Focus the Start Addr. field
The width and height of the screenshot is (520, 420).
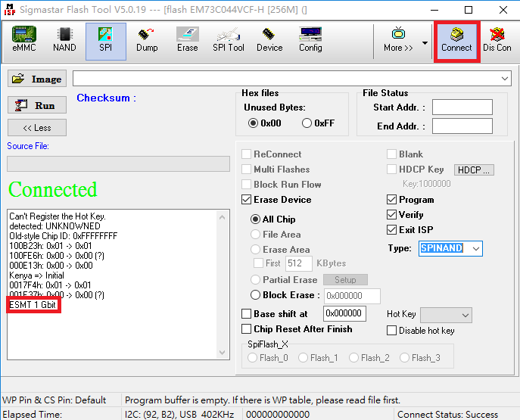(462, 107)
